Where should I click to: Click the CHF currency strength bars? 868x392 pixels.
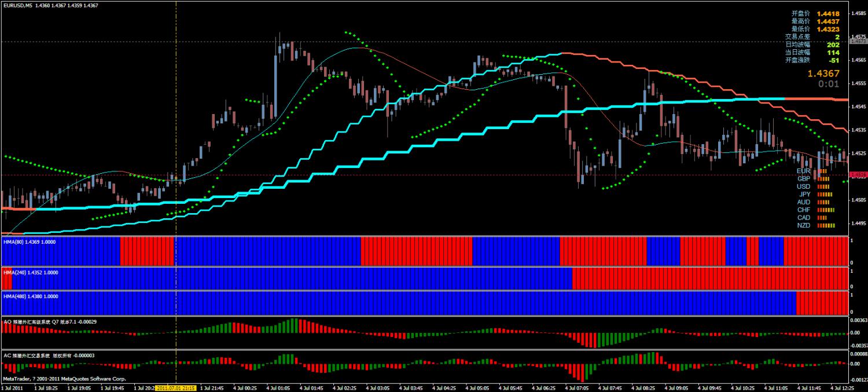click(x=826, y=210)
